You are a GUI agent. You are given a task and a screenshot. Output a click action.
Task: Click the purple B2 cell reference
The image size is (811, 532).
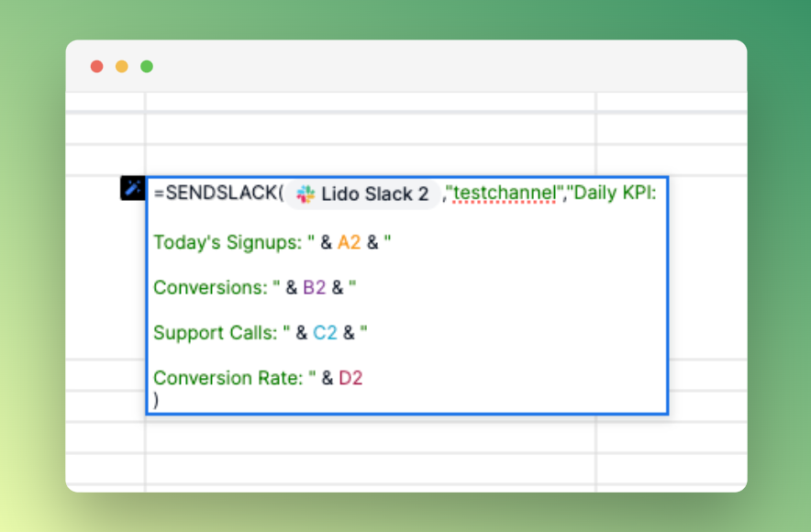pyautogui.click(x=315, y=287)
